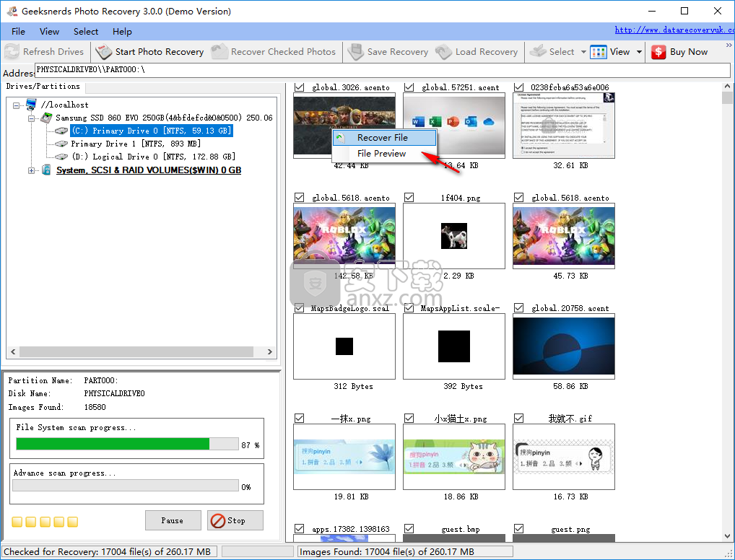The image size is (735, 560).
Task: Select System, SCSI & RAID VOLUMES entry
Action: coord(149,170)
